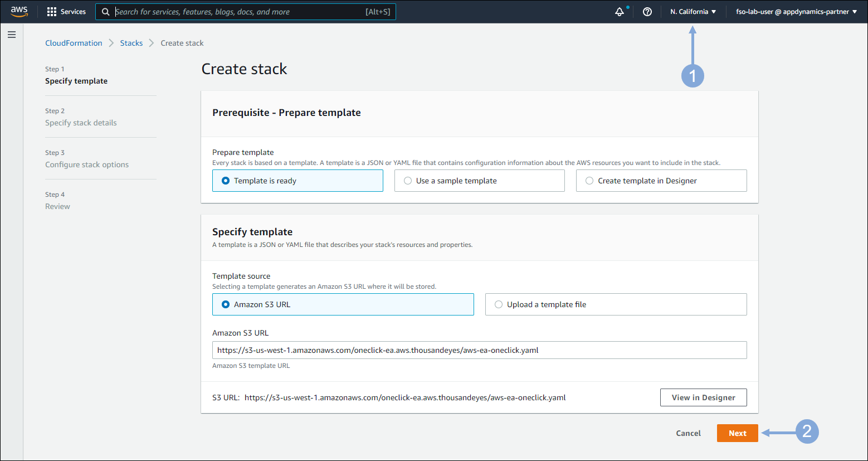Click the AWS logo home icon

click(19, 12)
